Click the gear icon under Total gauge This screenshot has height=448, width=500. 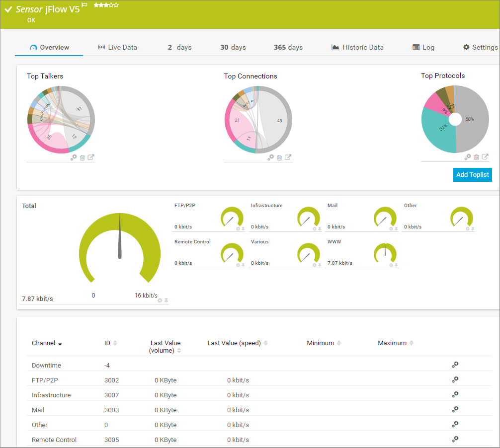click(160, 300)
